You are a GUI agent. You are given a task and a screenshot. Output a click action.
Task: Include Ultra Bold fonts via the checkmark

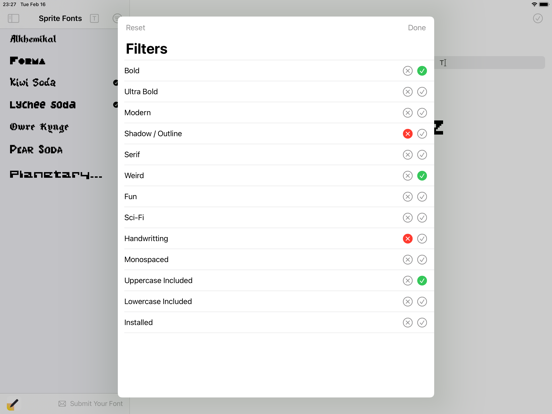tap(422, 92)
